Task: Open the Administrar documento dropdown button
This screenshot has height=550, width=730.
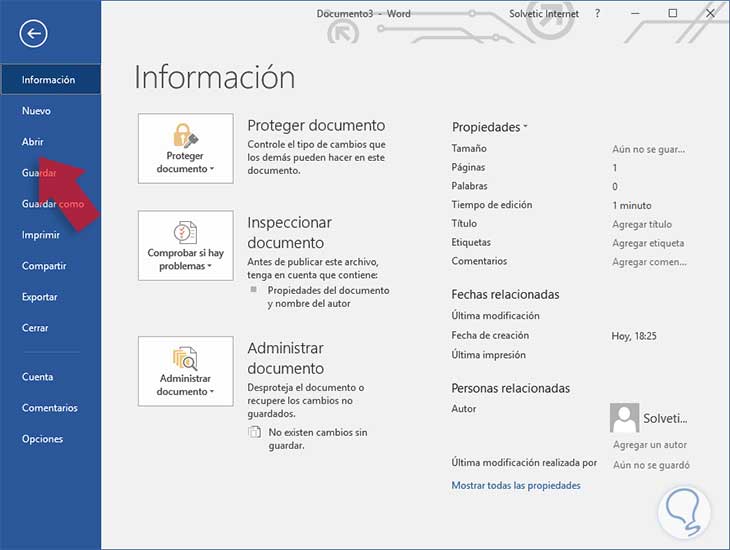Action: click(x=186, y=371)
